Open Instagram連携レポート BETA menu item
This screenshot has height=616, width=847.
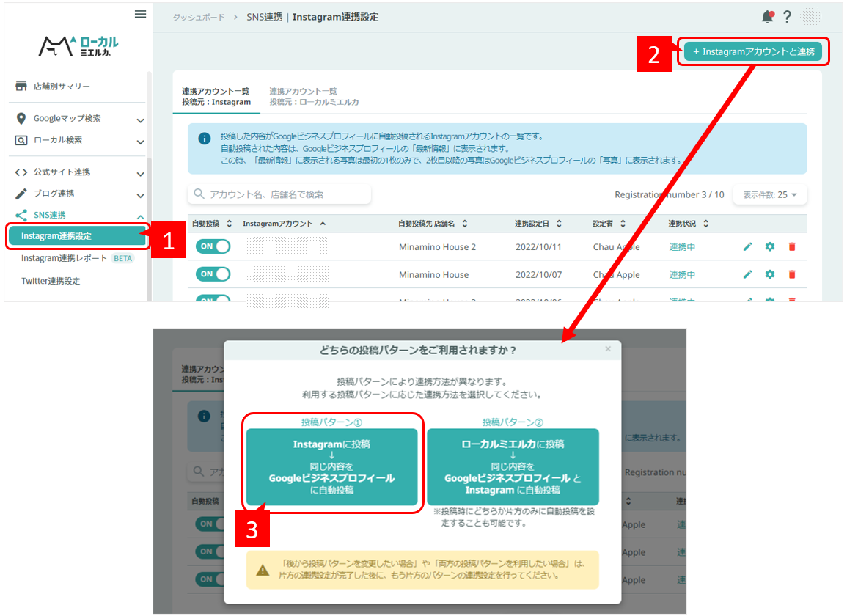77,258
